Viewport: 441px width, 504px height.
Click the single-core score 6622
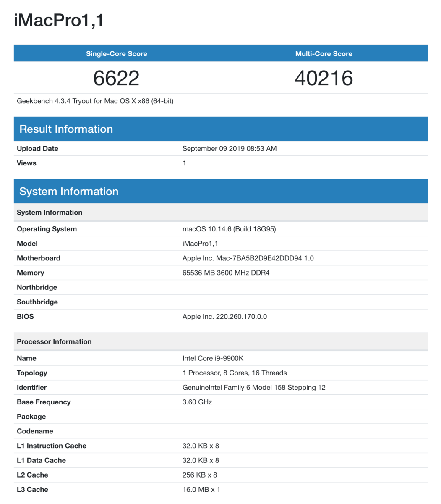click(x=116, y=78)
